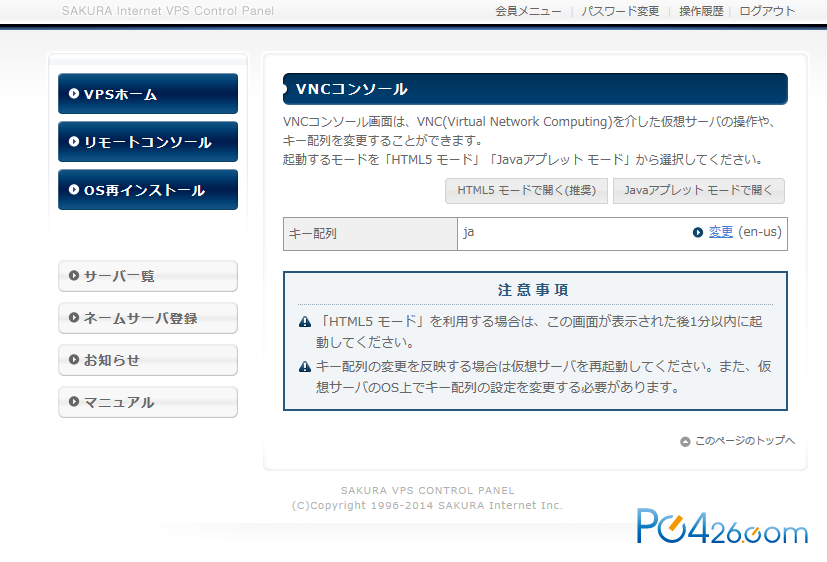Click warning icon beside HTML5 モード note
The image size is (827, 562).
[x=305, y=322]
